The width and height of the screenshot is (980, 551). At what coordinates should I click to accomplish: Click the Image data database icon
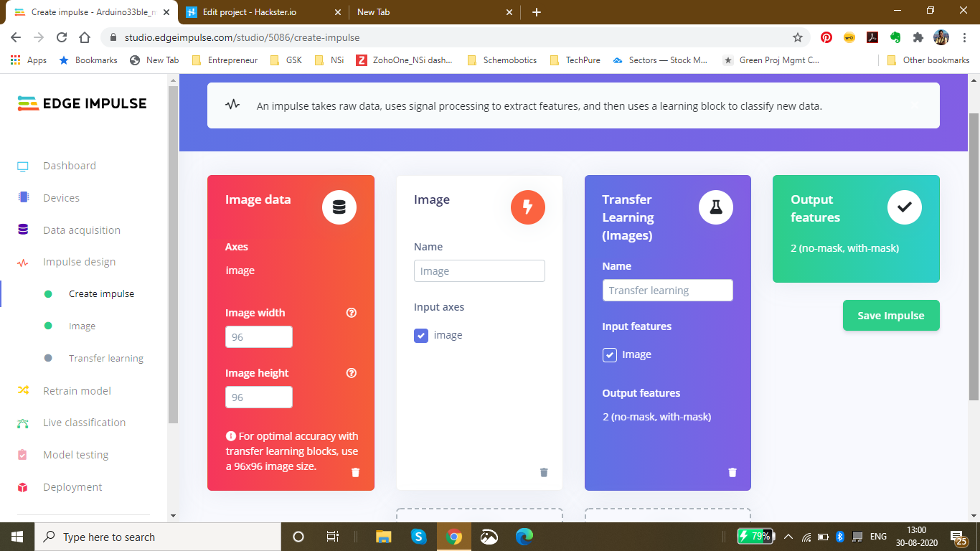[x=339, y=207]
